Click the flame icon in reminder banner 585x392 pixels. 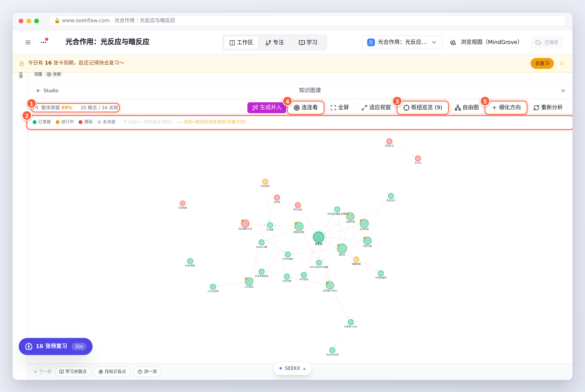click(22, 64)
